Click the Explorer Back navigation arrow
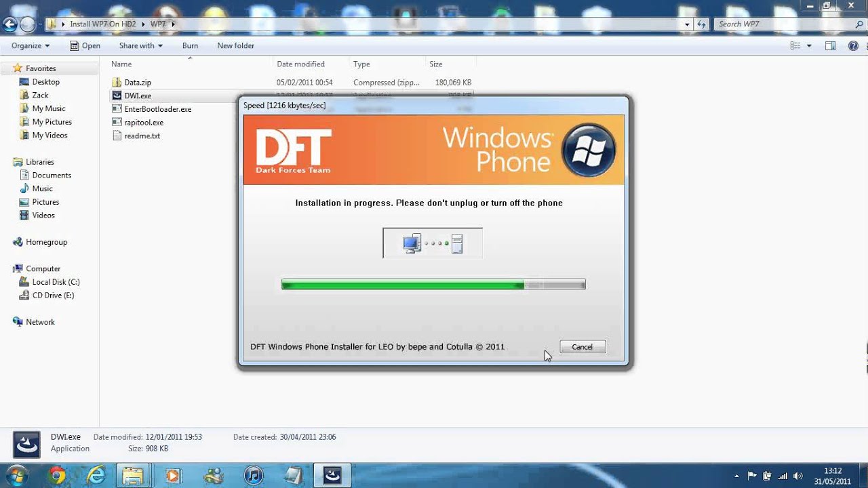 [9, 25]
